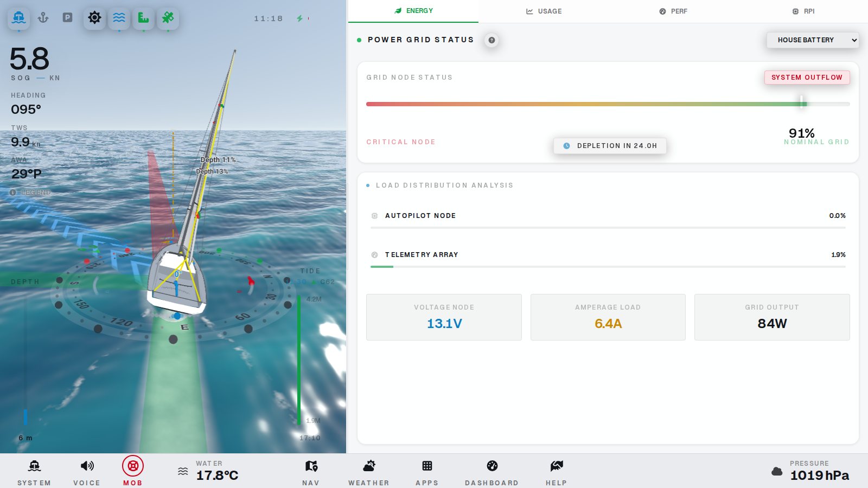
Task: Click the grid node status slider handle
Action: pyautogui.click(x=801, y=102)
